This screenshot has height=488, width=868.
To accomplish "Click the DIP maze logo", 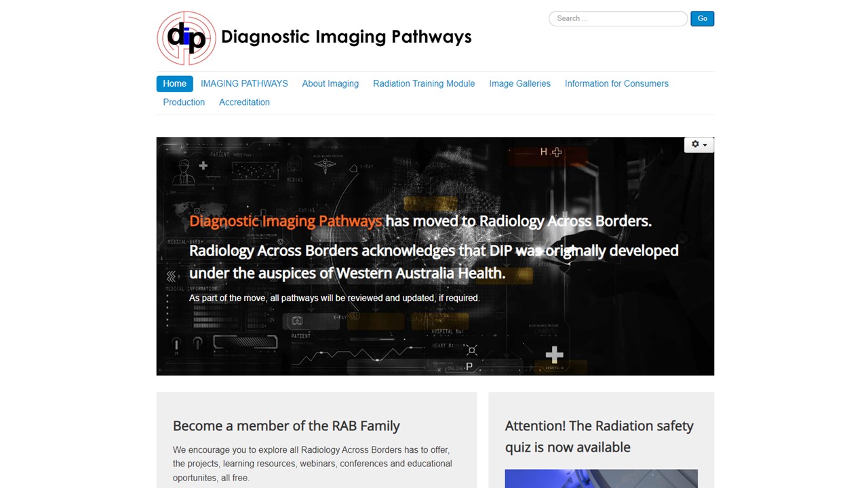I will point(186,38).
